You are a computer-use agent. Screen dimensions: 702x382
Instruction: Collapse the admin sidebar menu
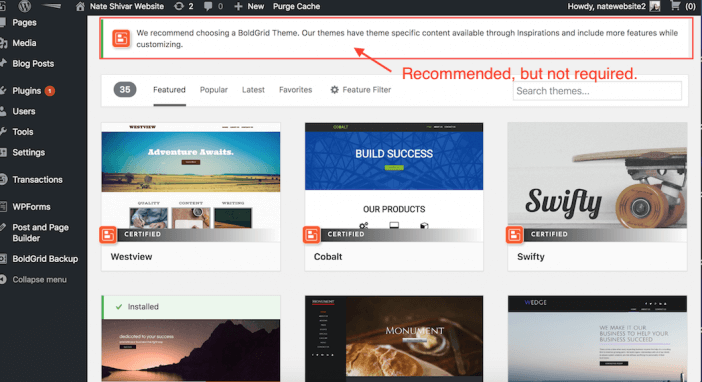point(39,279)
